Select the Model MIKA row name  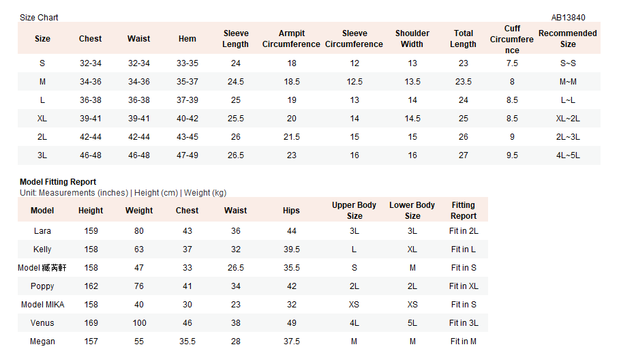(42, 305)
